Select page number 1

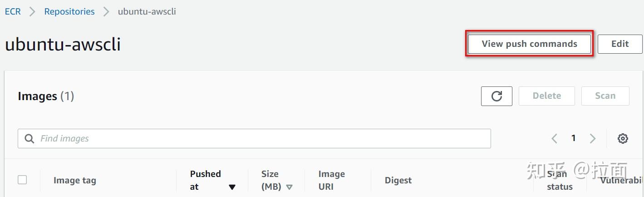573,138
